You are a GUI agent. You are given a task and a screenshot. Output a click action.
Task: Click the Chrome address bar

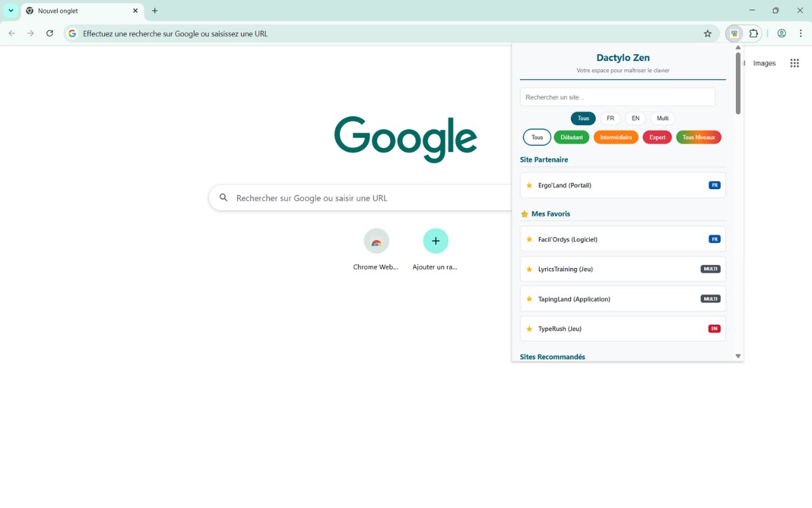(390, 34)
